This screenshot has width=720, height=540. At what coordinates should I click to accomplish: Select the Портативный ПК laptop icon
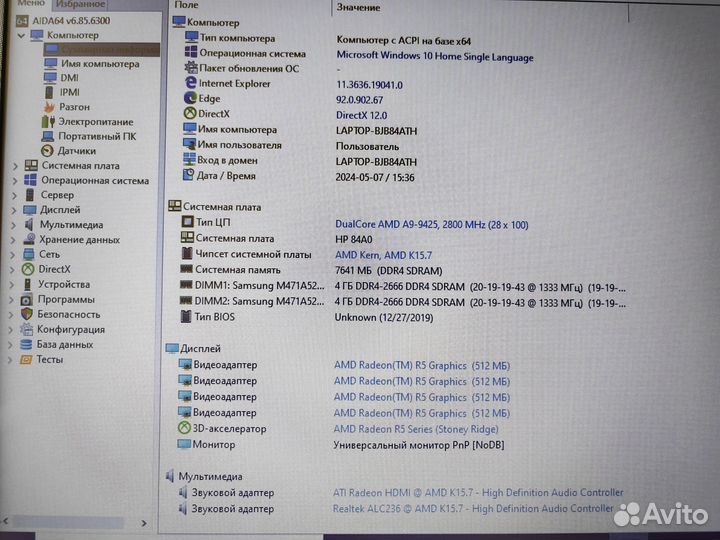[x=48, y=136]
